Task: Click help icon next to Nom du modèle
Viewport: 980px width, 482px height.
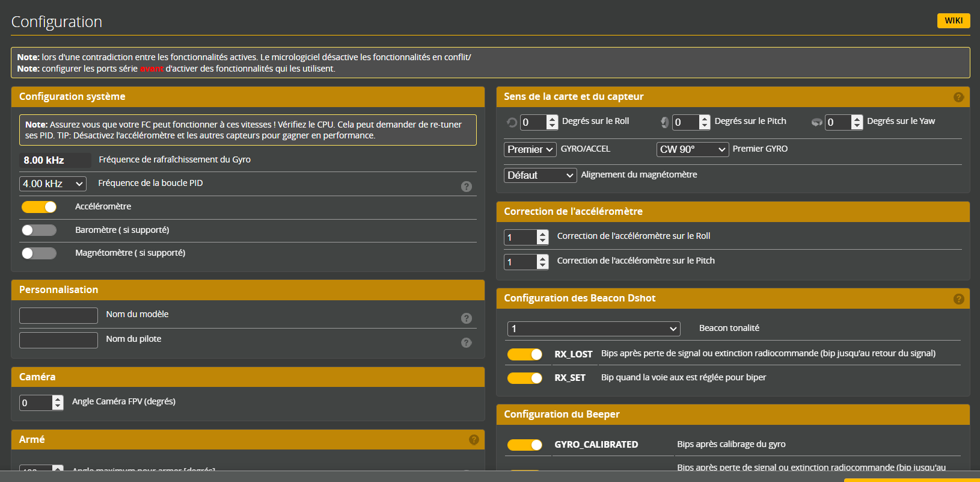Action: 466,318
